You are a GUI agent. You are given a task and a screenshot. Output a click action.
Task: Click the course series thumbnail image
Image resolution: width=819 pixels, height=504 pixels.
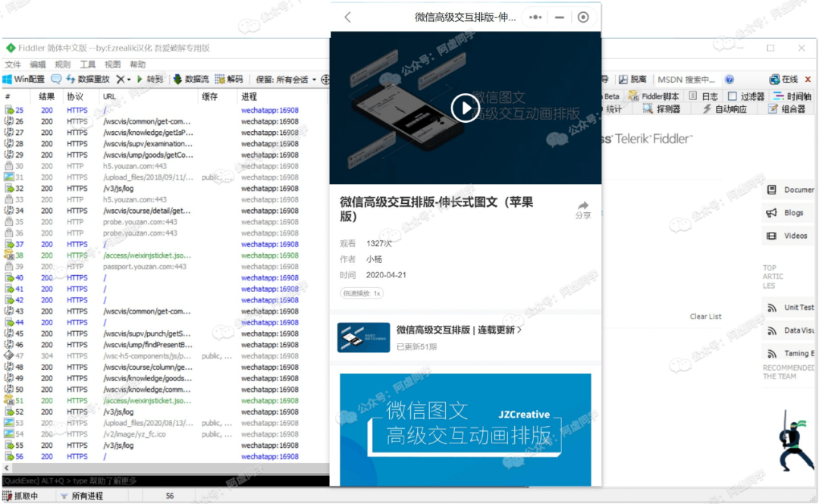pos(363,337)
